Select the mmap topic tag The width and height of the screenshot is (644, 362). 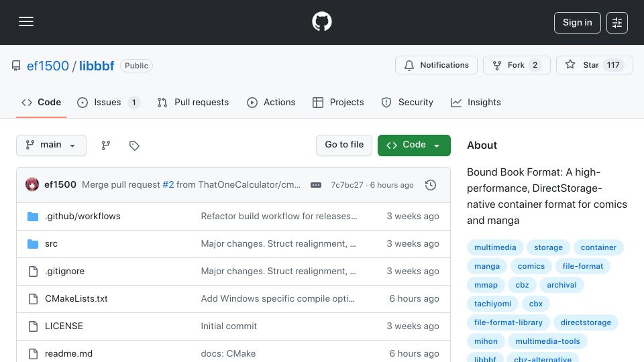[x=486, y=286]
